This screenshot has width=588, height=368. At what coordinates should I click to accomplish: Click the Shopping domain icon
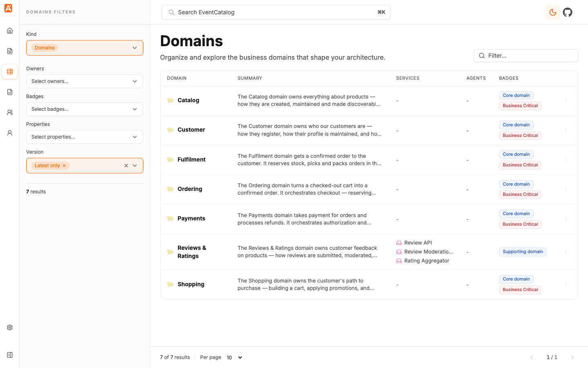170,284
